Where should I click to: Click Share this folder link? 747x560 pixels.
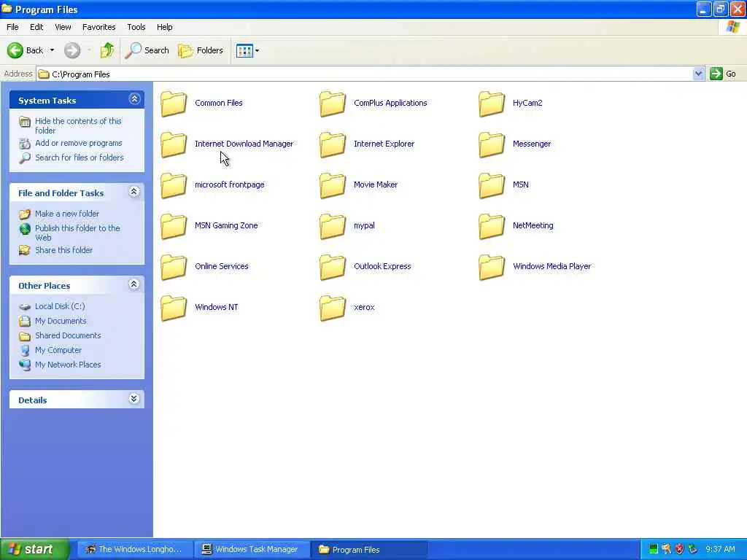tap(64, 250)
